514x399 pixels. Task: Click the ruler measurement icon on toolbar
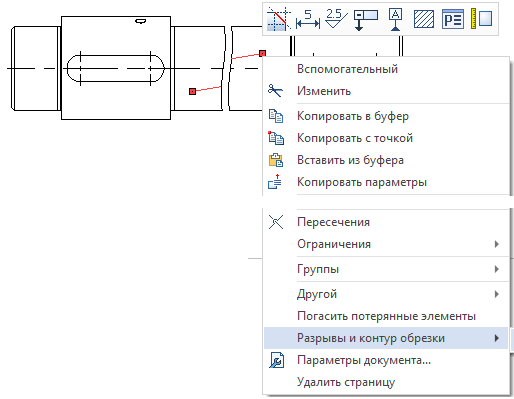click(x=482, y=19)
